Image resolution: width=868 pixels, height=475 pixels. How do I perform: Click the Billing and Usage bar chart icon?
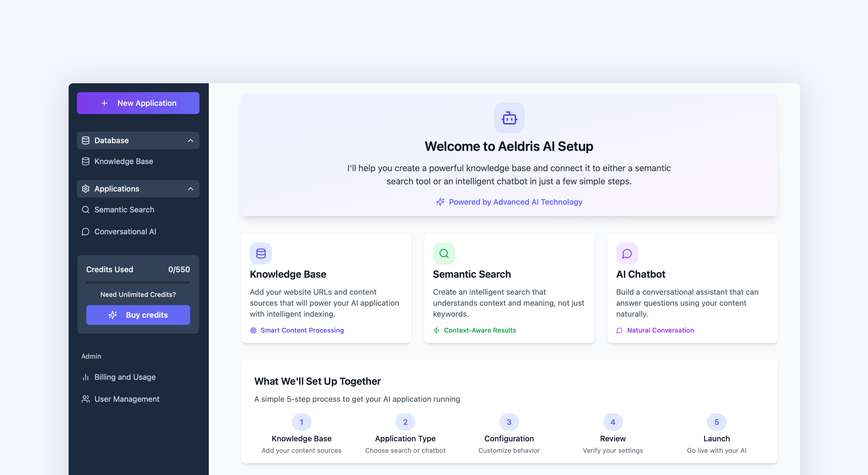[x=86, y=377]
